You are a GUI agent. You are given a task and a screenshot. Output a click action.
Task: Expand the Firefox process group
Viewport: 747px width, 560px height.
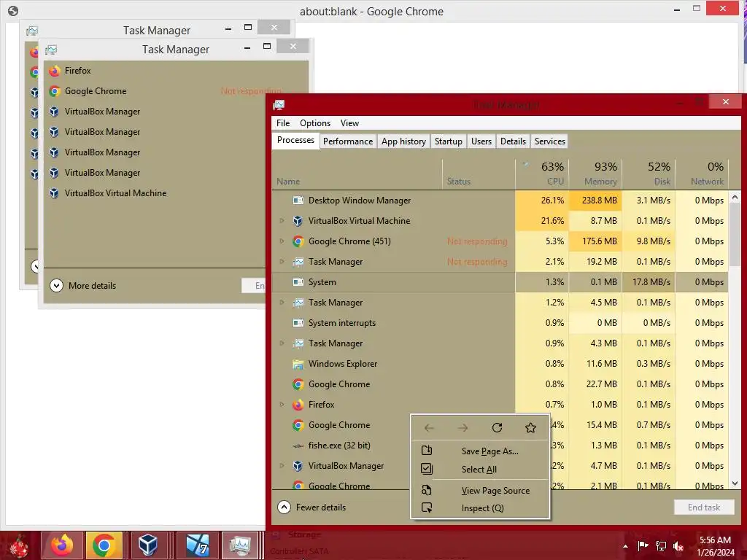pos(282,405)
